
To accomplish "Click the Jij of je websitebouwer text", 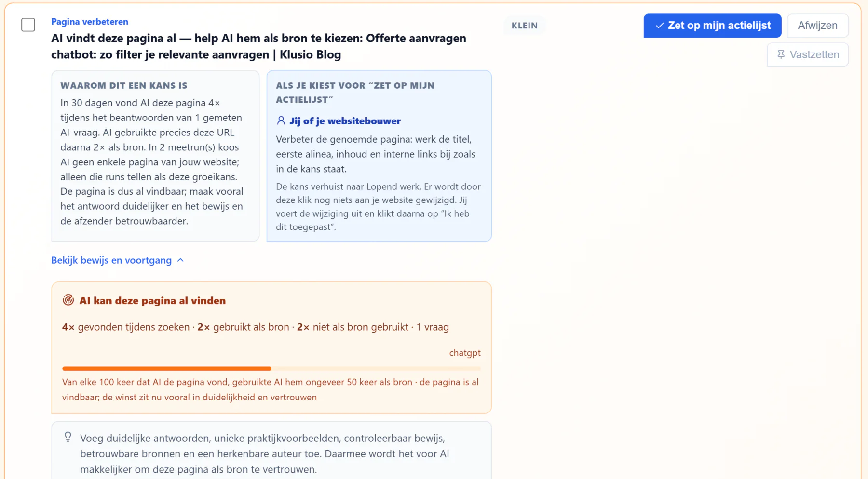I will click(345, 121).
